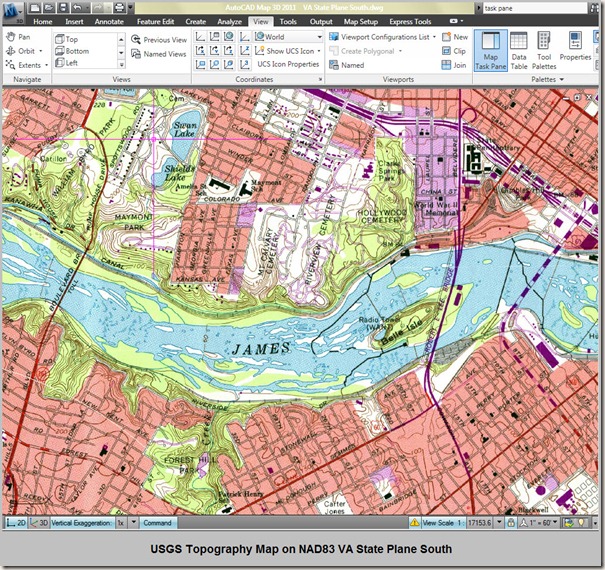605x570 pixels.
Task: Click the UCS Z-axis vector icon
Action: (x=245, y=51)
